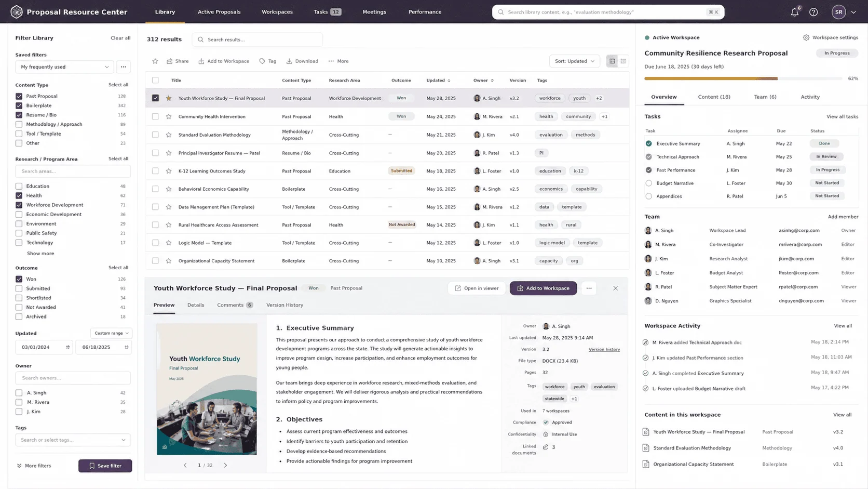Screen dimensions: 868x489
Task: Open the workspace Content (18) tab
Action: tap(714, 97)
